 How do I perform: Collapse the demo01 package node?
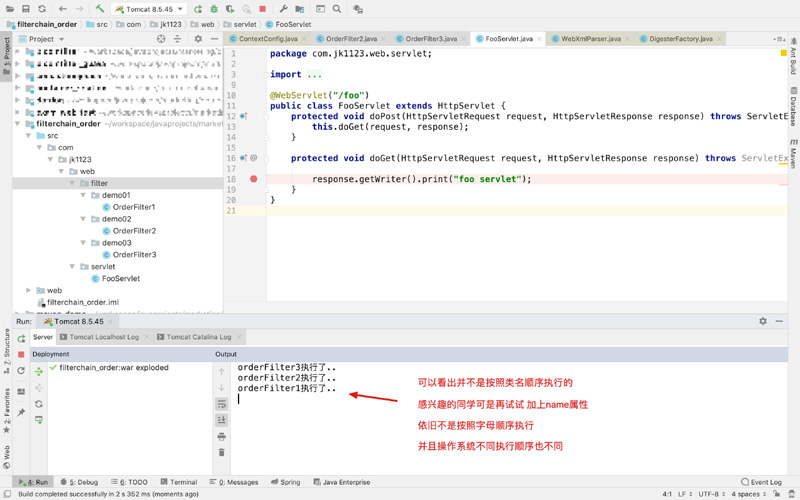83,195
